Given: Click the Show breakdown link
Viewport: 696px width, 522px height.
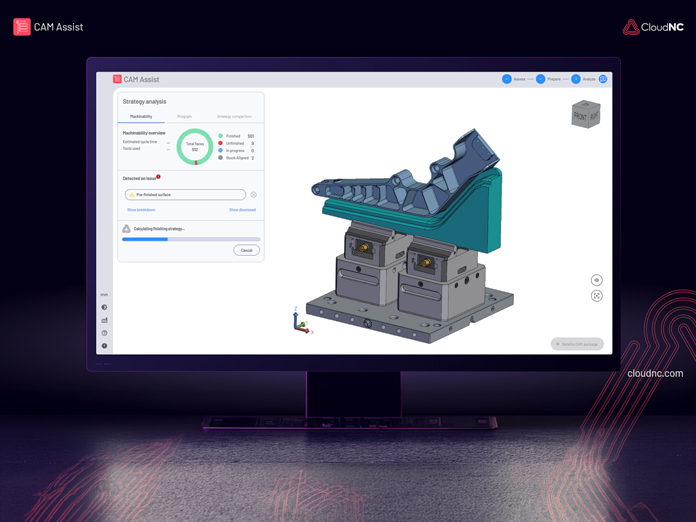Looking at the screenshot, I should pyautogui.click(x=141, y=210).
